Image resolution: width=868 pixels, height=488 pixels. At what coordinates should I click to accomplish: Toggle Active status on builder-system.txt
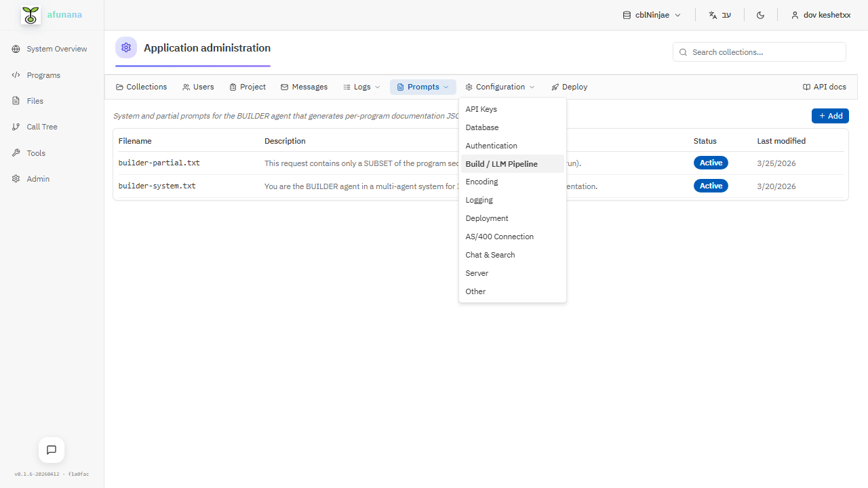coord(711,186)
